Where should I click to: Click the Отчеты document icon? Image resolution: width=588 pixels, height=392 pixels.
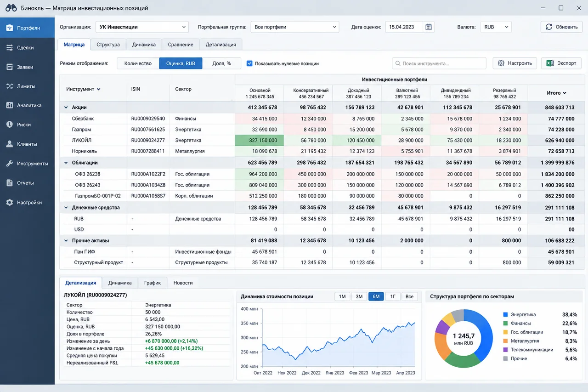coord(9,183)
